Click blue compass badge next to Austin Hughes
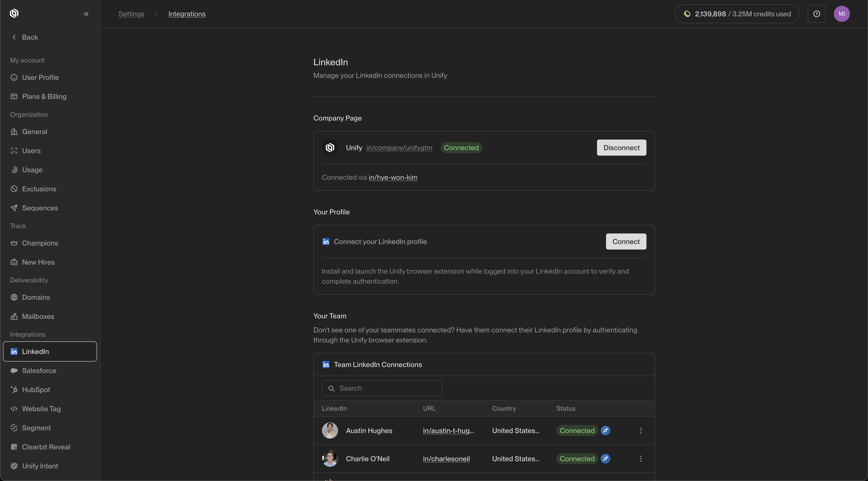 [605, 431]
